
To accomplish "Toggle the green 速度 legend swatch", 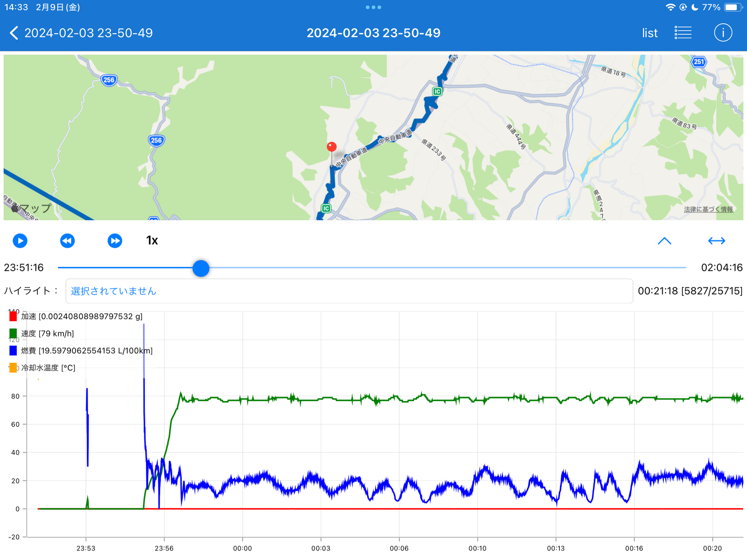I will (13, 333).
